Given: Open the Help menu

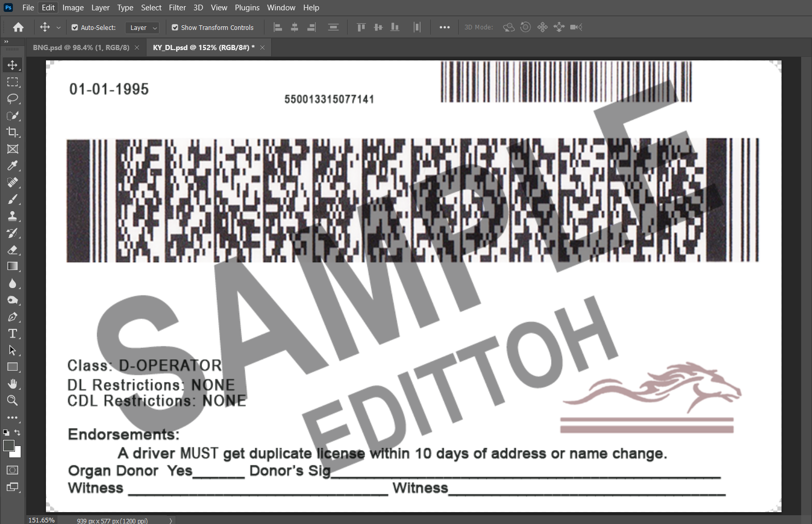Looking at the screenshot, I should click(x=311, y=8).
